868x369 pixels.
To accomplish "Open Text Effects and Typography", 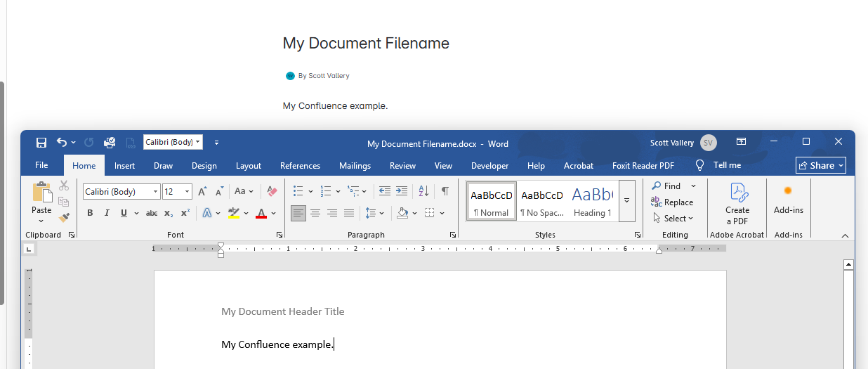I will tap(207, 213).
